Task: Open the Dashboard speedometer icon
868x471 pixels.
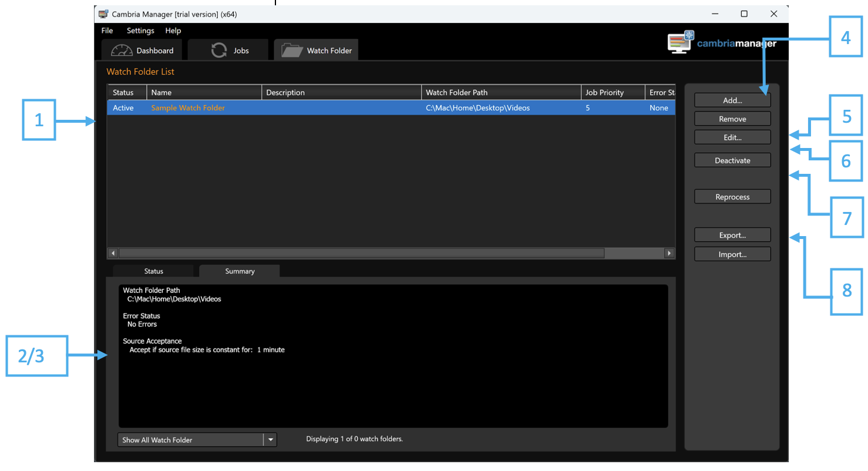Action: coord(122,51)
